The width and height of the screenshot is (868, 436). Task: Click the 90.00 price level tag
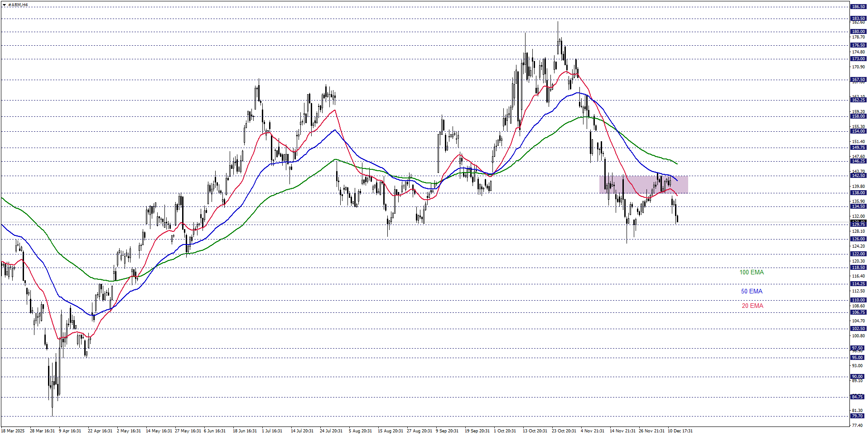point(857,377)
